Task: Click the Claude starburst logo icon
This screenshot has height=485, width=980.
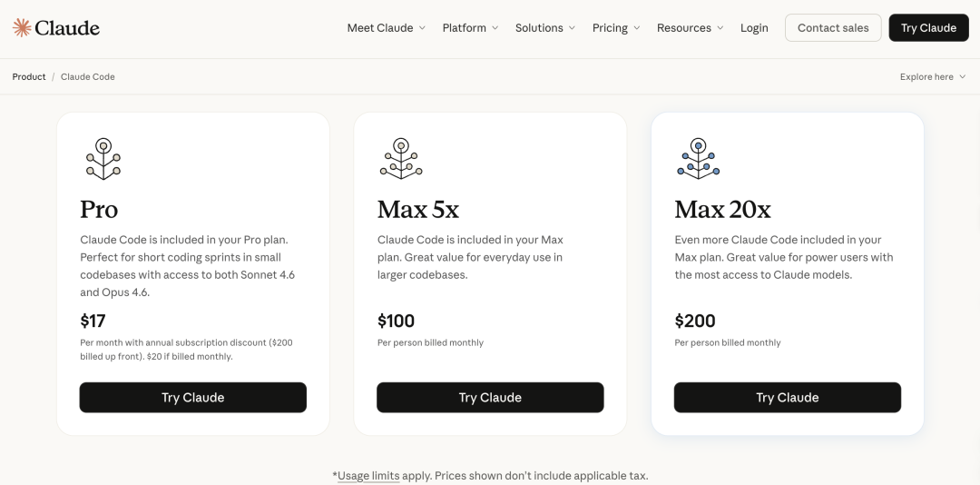Action: click(22, 27)
